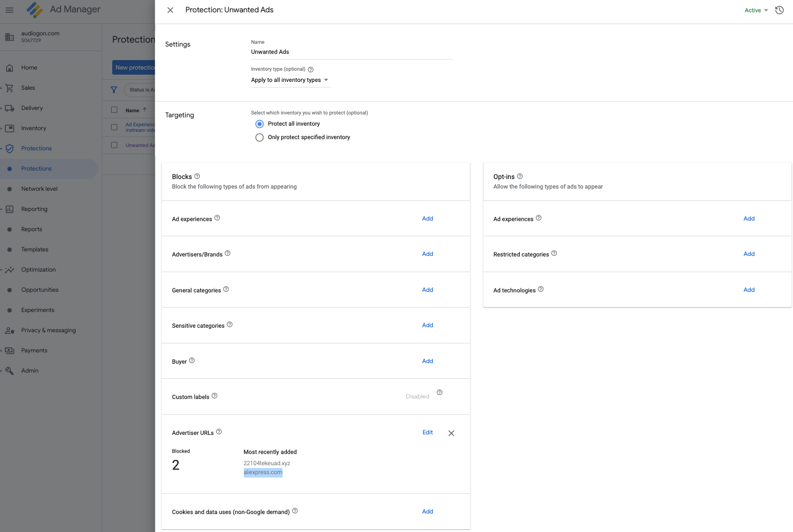Add blocked Ad experiences
Viewport: 793px width, 532px height.
428,218
